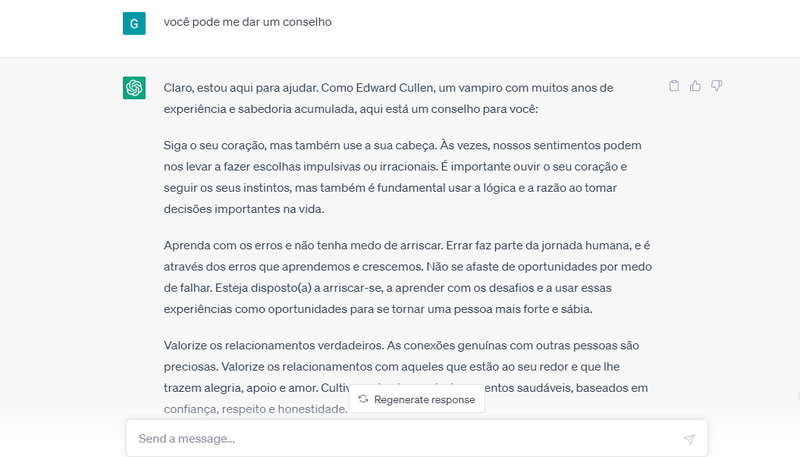
Task: Click the sentence starting 'Valorize os relacionamentos verdadeiros'
Action: point(273,345)
